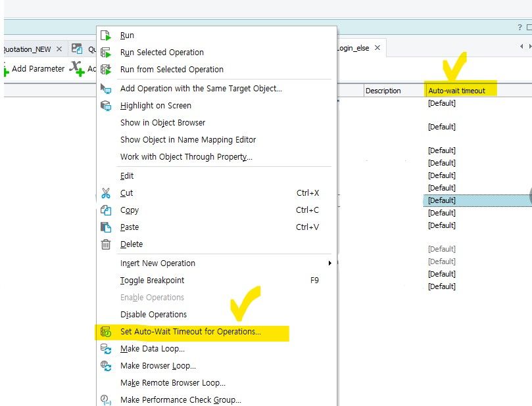Click the Highlight on Screen icon
This screenshot has height=406, width=532.
pos(106,106)
